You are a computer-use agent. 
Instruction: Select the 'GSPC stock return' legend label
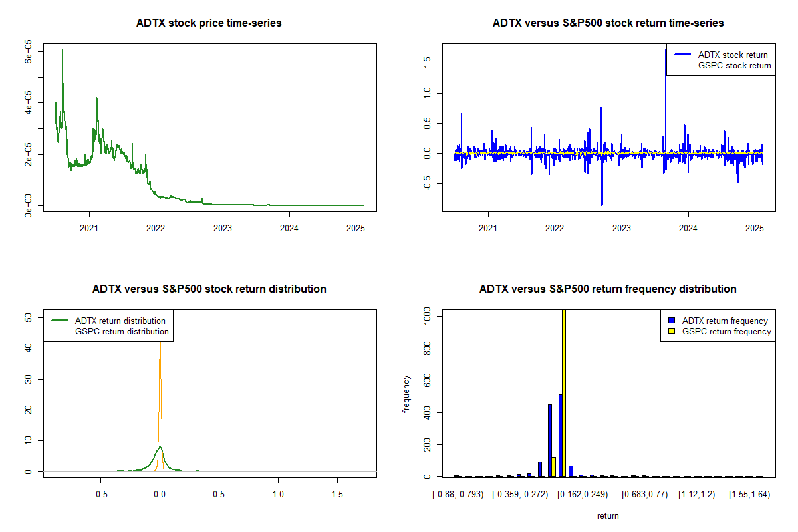click(x=734, y=65)
